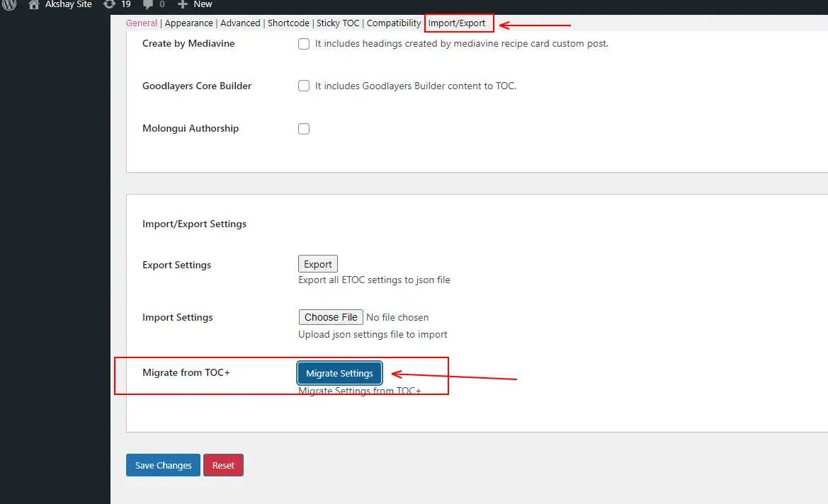
Task: Click the 'Goodlayers Core Builder' label
Action: (x=197, y=86)
